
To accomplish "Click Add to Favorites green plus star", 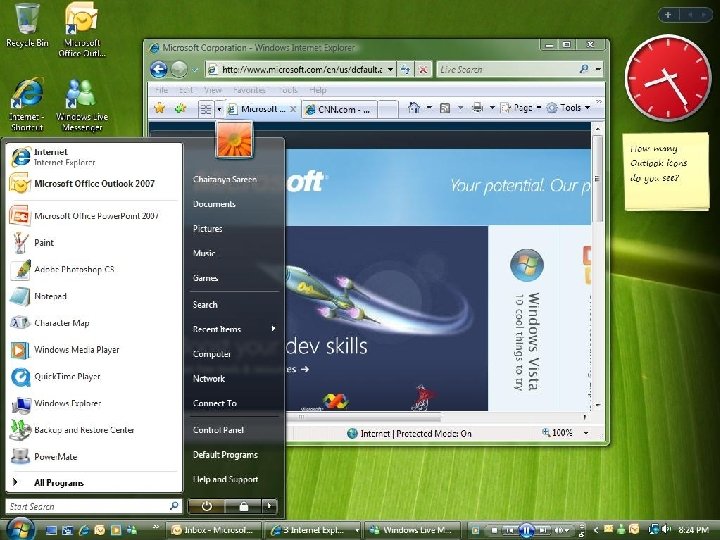I will tap(180, 108).
